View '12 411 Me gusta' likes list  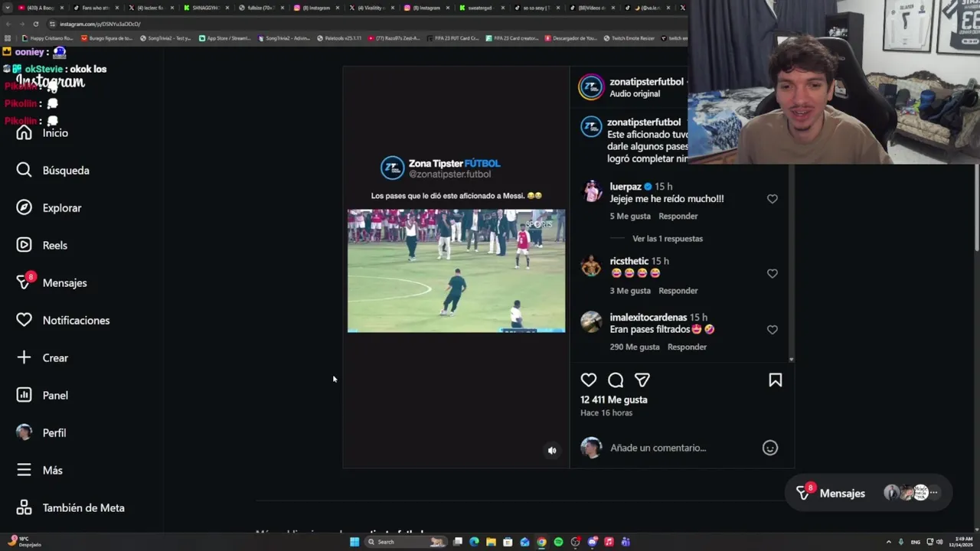tap(614, 400)
